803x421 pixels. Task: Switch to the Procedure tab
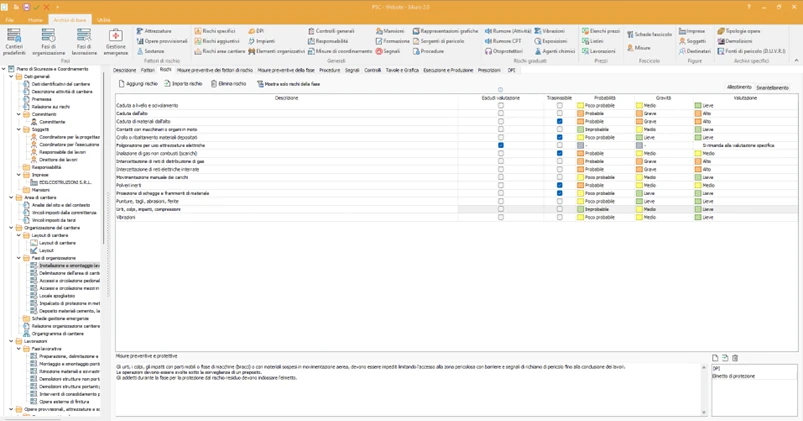[x=329, y=71]
